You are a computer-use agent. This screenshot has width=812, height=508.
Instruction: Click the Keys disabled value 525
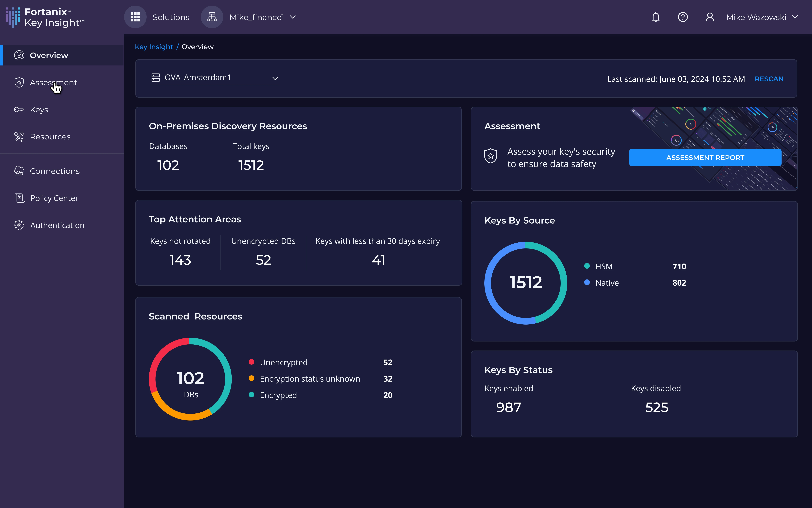coord(657,408)
